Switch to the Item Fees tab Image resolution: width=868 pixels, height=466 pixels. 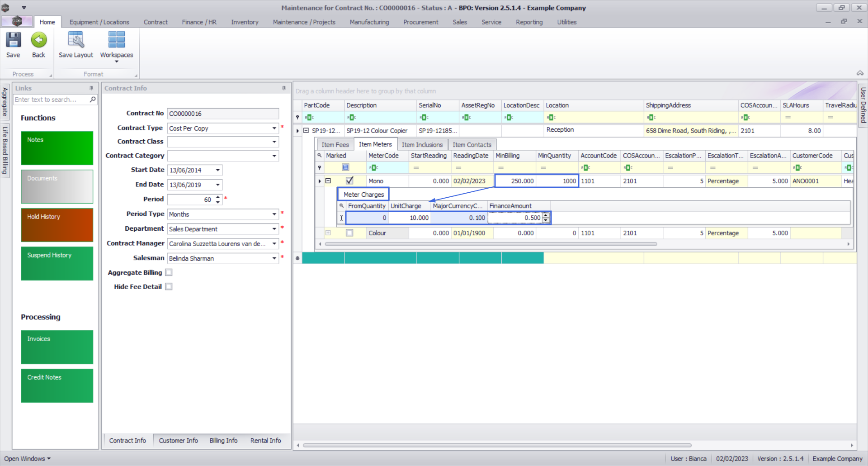335,145
